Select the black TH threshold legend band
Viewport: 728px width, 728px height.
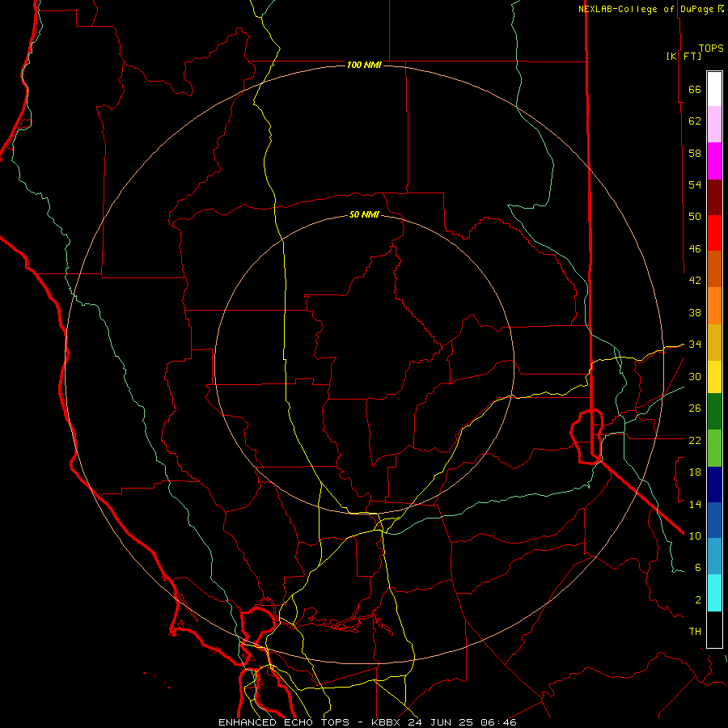[714, 629]
